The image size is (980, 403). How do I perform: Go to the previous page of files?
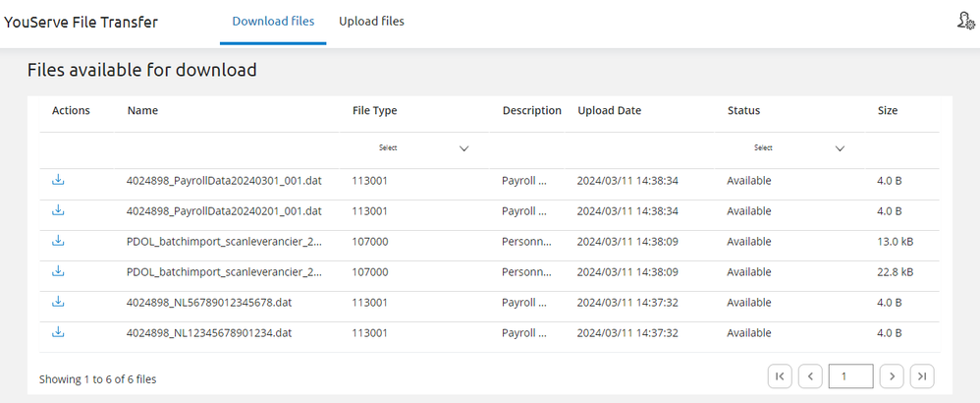point(810,375)
